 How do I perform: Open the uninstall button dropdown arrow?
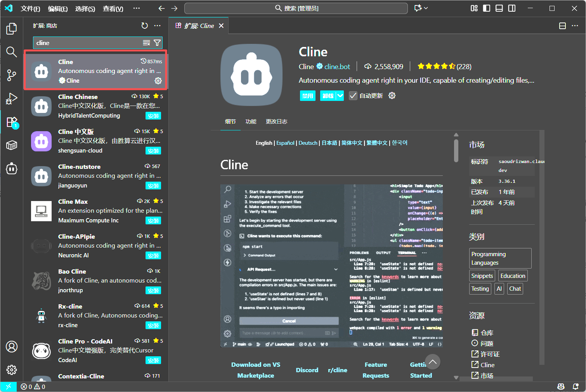[x=340, y=95]
